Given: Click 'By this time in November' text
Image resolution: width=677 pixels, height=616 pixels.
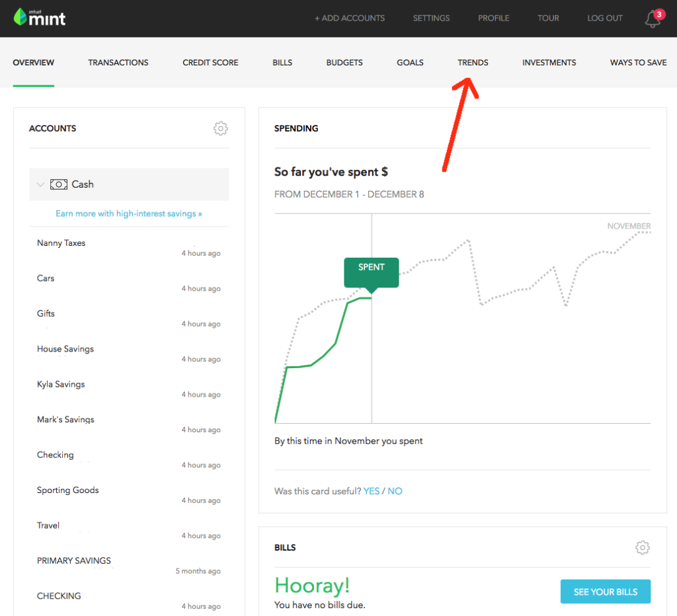Looking at the screenshot, I should click(348, 441).
